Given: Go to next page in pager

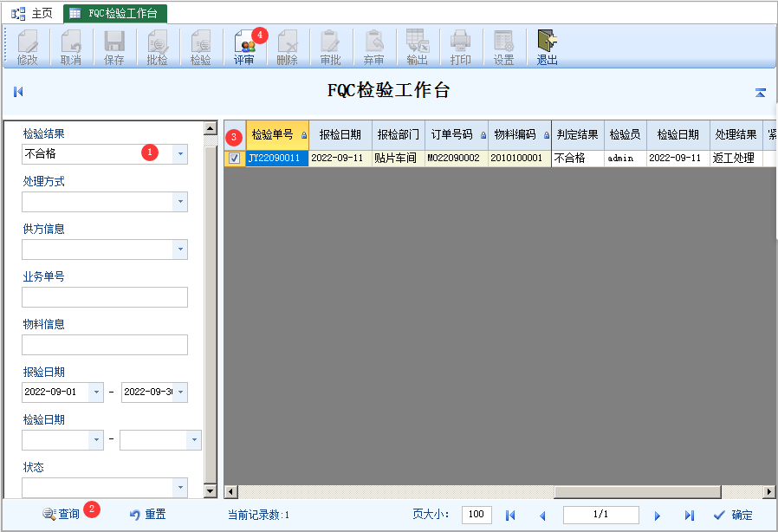Looking at the screenshot, I should click(658, 516).
